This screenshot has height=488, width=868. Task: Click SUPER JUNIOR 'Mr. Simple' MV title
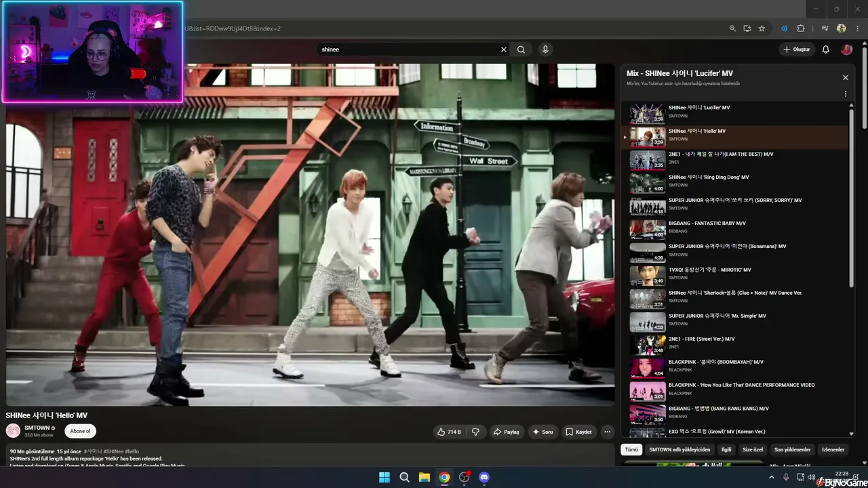coord(717,316)
